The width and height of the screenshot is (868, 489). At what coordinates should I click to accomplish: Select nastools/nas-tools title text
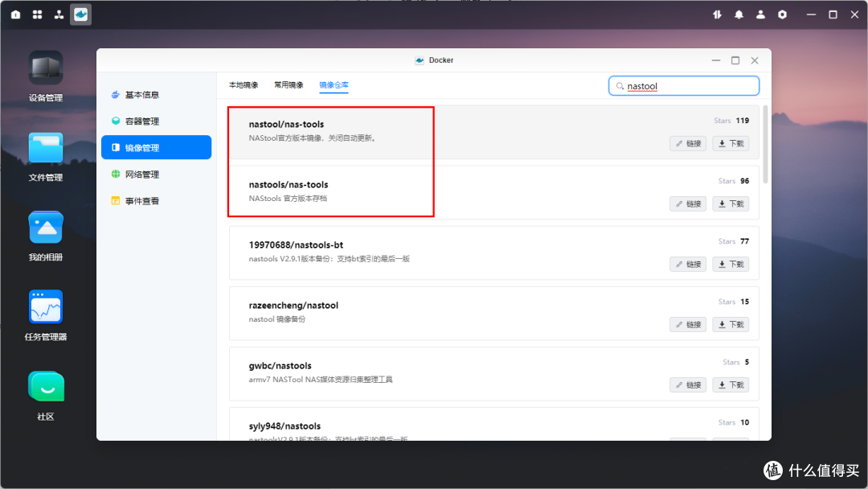[x=289, y=184]
